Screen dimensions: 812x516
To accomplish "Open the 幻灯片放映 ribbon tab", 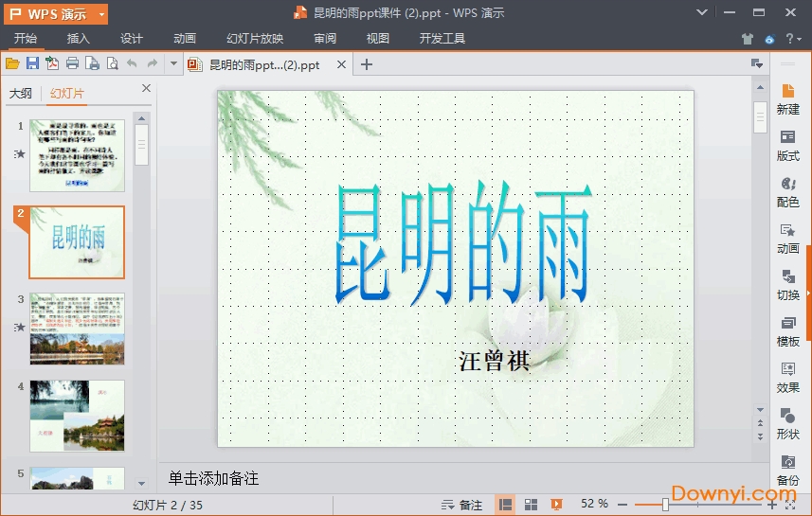I will click(x=255, y=38).
